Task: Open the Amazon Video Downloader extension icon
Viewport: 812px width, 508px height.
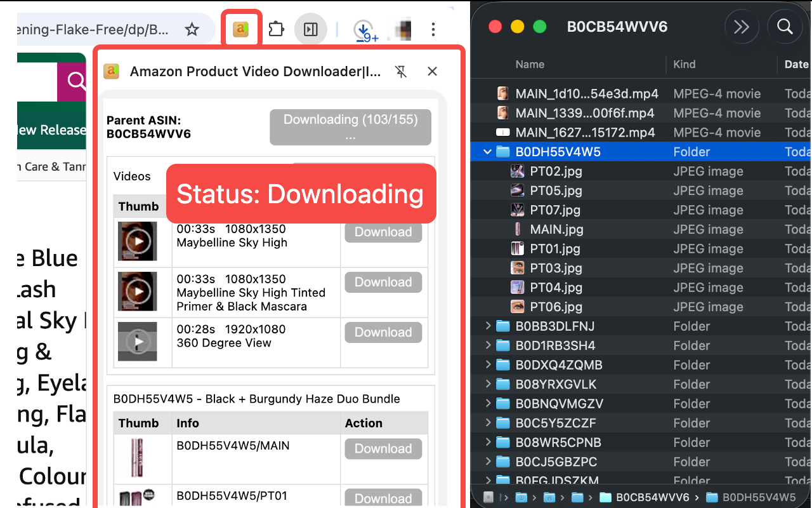Action: [240, 29]
